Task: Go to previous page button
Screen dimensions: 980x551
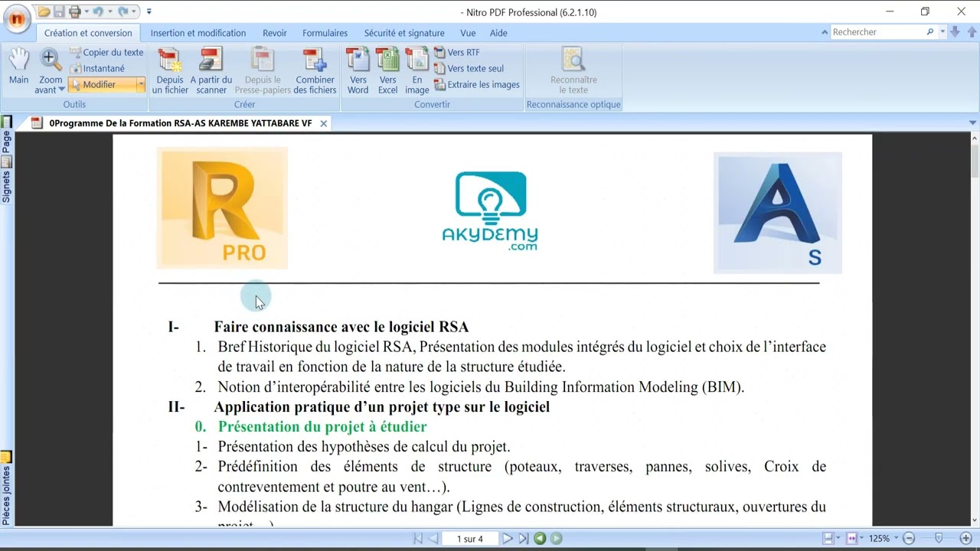Action: point(433,539)
